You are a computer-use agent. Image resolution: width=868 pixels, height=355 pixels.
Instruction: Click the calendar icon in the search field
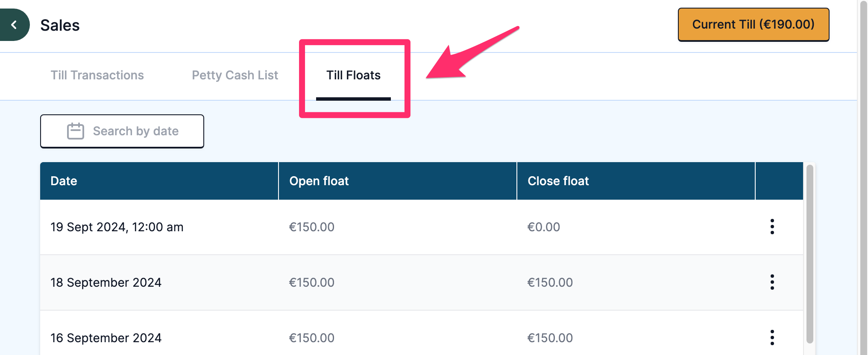click(75, 131)
